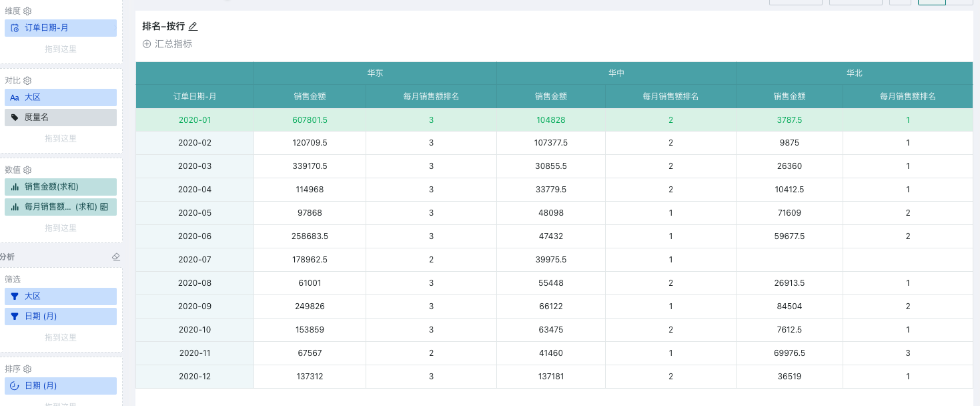Viewport: 980px width, 406px height.
Task: Open settings gear next to 排序
Action: pyautogui.click(x=27, y=369)
